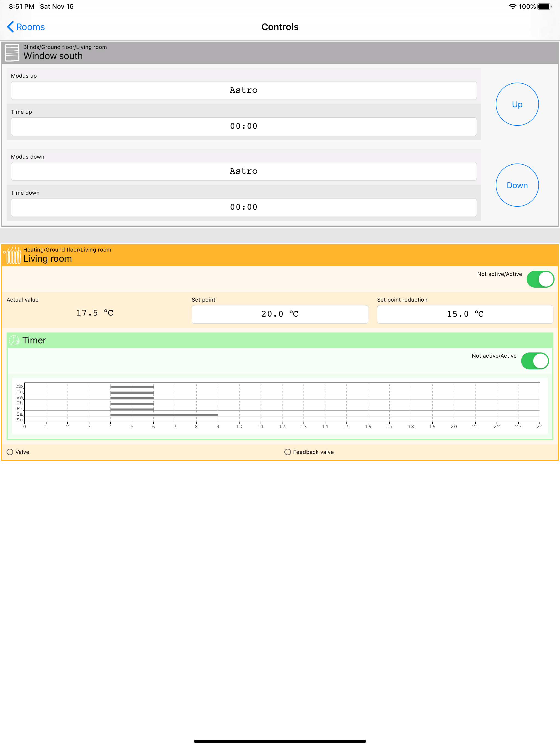
Task: Click Wednesday timer bar in the chart
Action: [x=132, y=398]
